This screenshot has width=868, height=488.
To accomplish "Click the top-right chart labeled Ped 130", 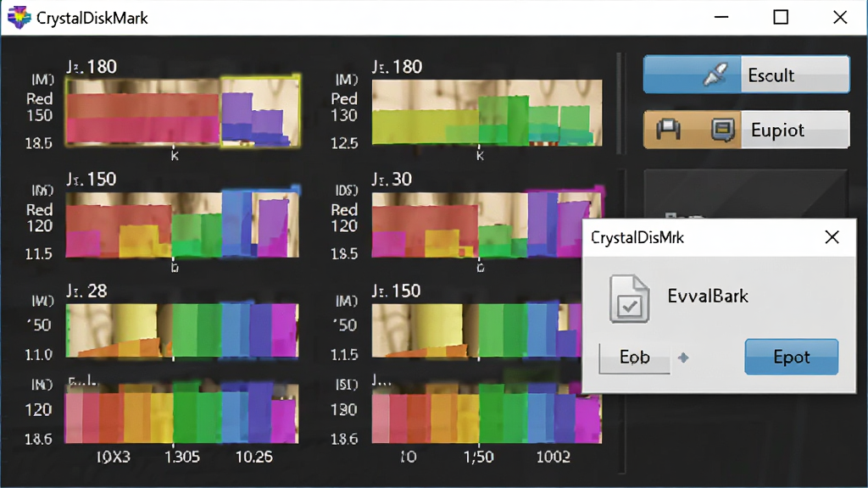I will 487,113.
